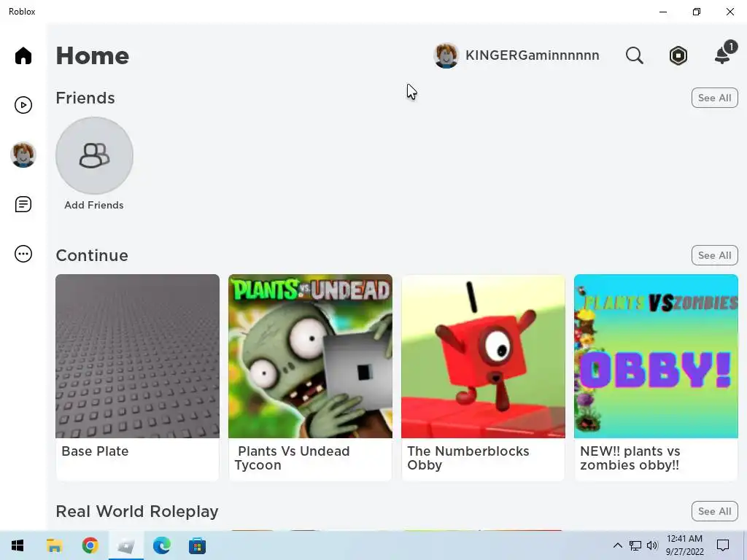Viewport: 747px width, 560px height.
Task: Open the Windows Start button
Action: (x=18, y=545)
